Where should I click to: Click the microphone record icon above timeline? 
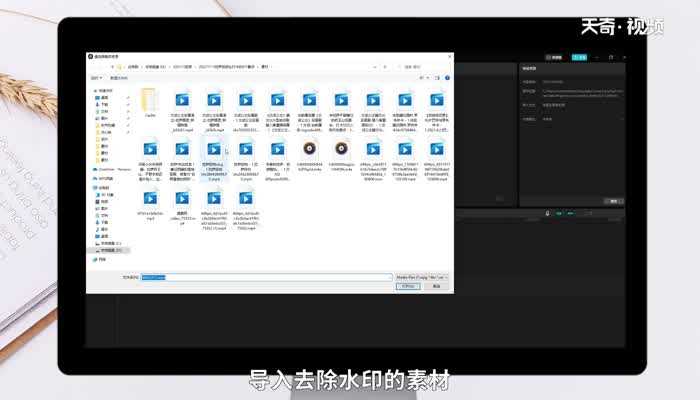pyautogui.click(x=547, y=213)
